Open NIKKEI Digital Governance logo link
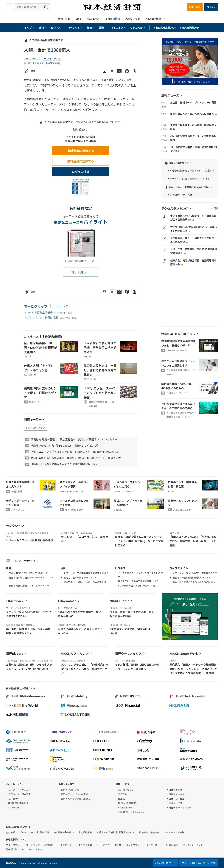The width and height of the screenshot is (224, 868). 26,696
